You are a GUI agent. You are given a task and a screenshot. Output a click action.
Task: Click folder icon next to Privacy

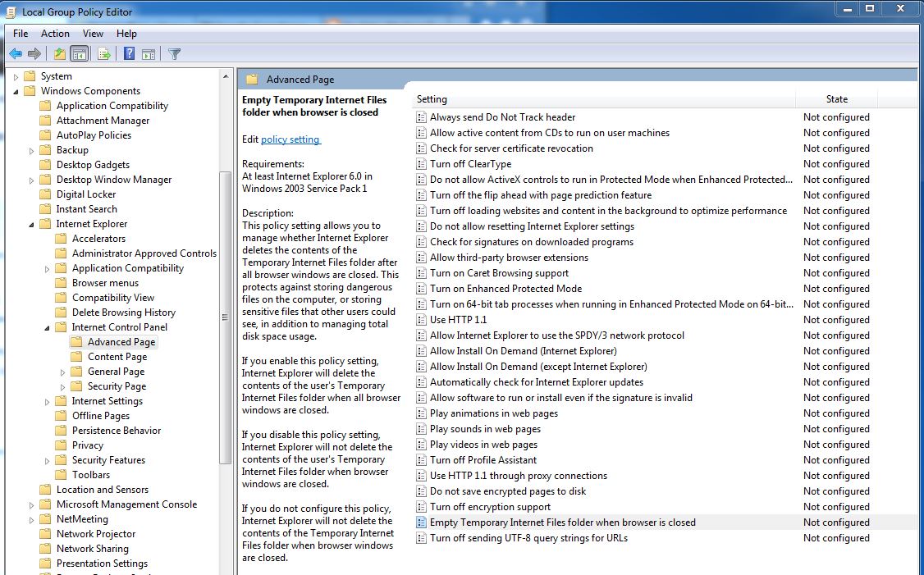[x=61, y=445]
